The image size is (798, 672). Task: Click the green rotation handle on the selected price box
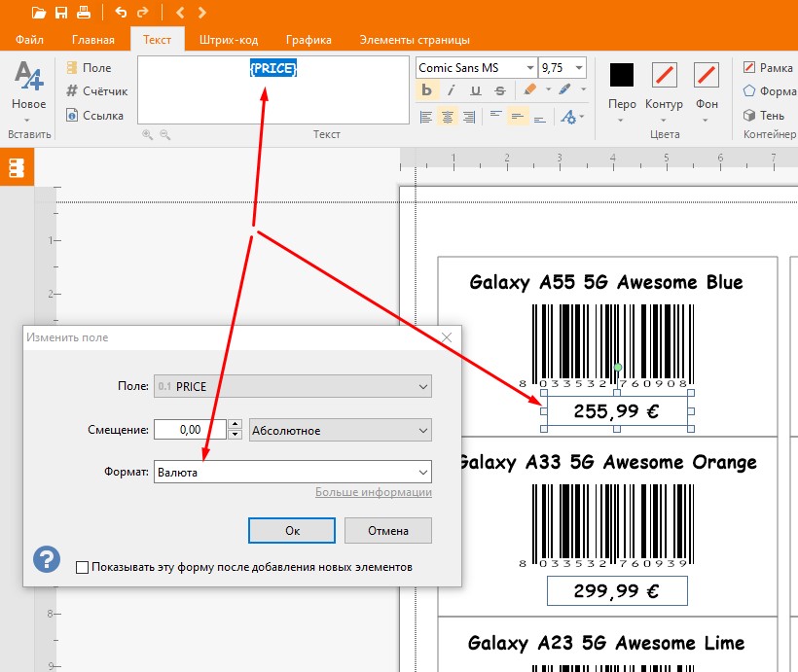pos(618,368)
